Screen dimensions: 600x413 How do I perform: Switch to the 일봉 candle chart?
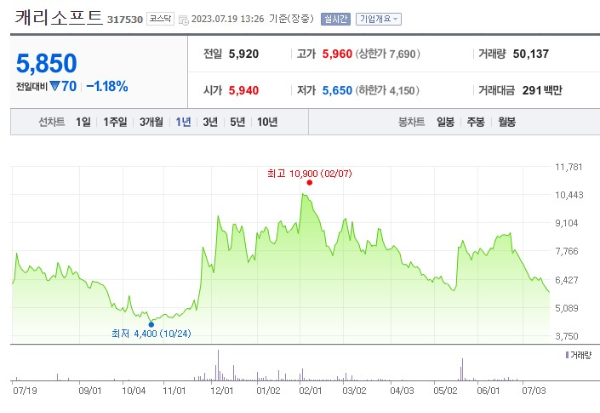point(445,122)
